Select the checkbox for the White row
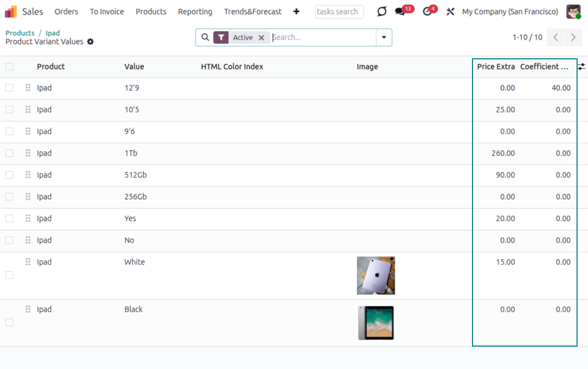This screenshot has height=369, width=588. (x=9, y=275)
